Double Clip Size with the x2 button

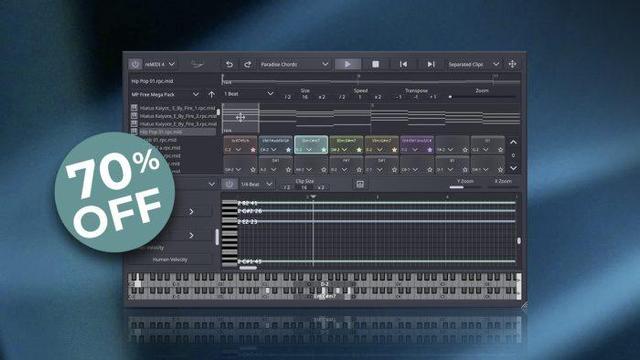tap(321, 188)
